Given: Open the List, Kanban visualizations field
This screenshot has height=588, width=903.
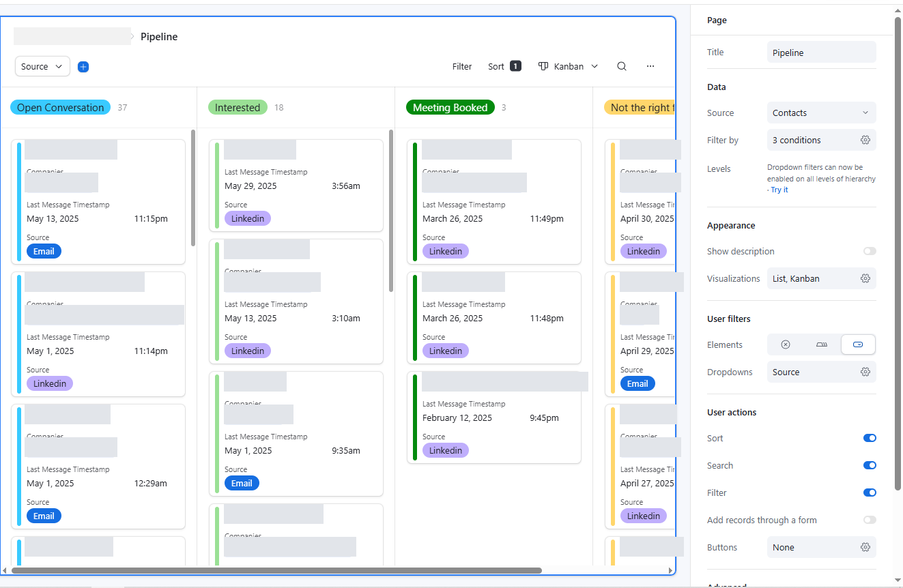Looking at the screenshot, I should (x=822, y=278).
